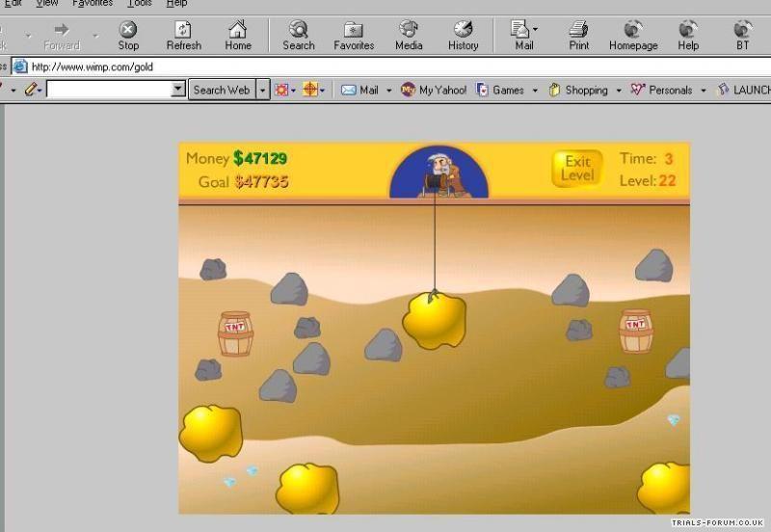Click the red gear toolbar icon
Viewport: 771px width, 532px height.
281,90
